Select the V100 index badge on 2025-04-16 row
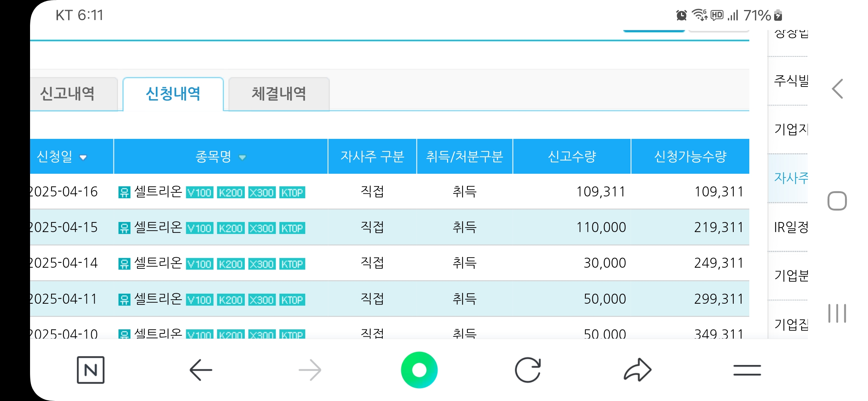 tap(199, 193)
